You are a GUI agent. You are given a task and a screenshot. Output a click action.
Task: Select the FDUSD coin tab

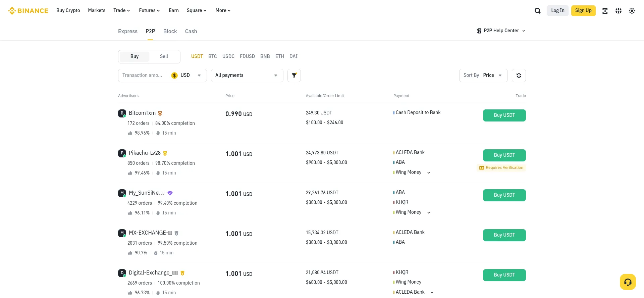coord(248,57)
